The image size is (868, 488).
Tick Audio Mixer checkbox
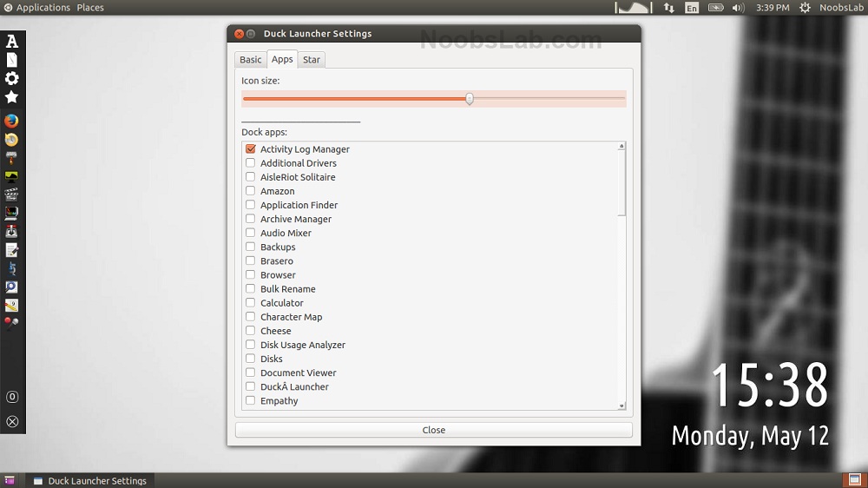[251, 233]
